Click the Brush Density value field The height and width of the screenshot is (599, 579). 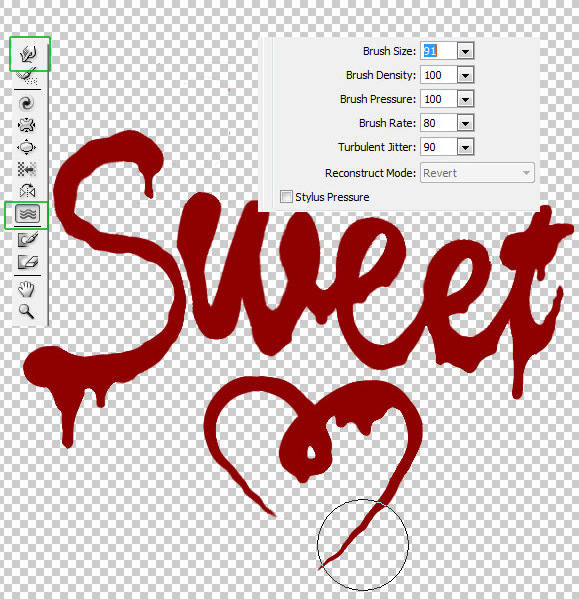tap(438, 75)
